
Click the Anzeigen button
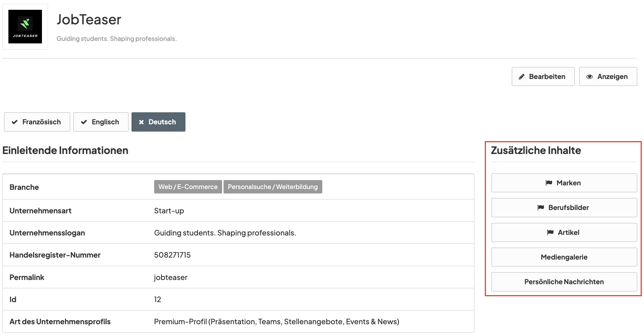(x=608, y=76)
